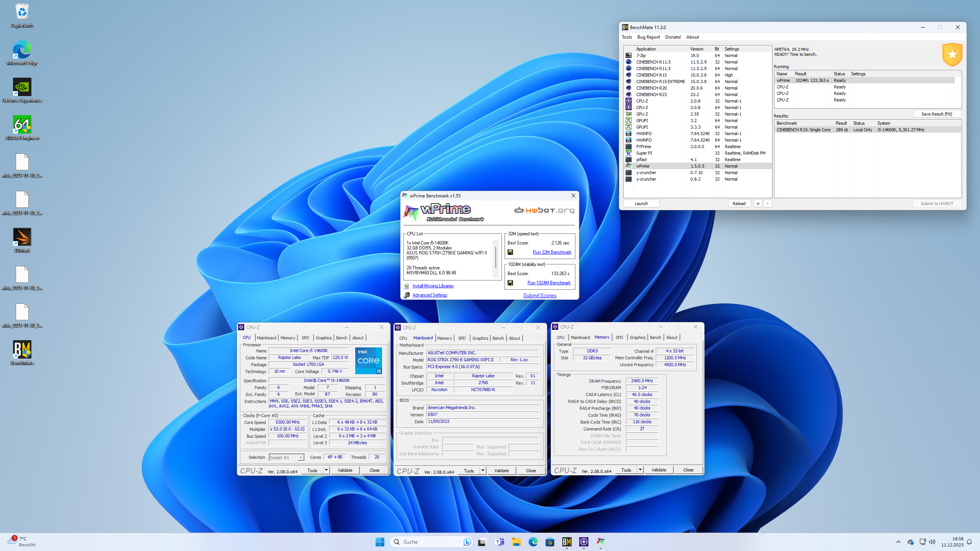
Task: Open the Tools dropdown arrow in leftmost CPU-Z
Action: pyautogui.click(x=327, y=470)
